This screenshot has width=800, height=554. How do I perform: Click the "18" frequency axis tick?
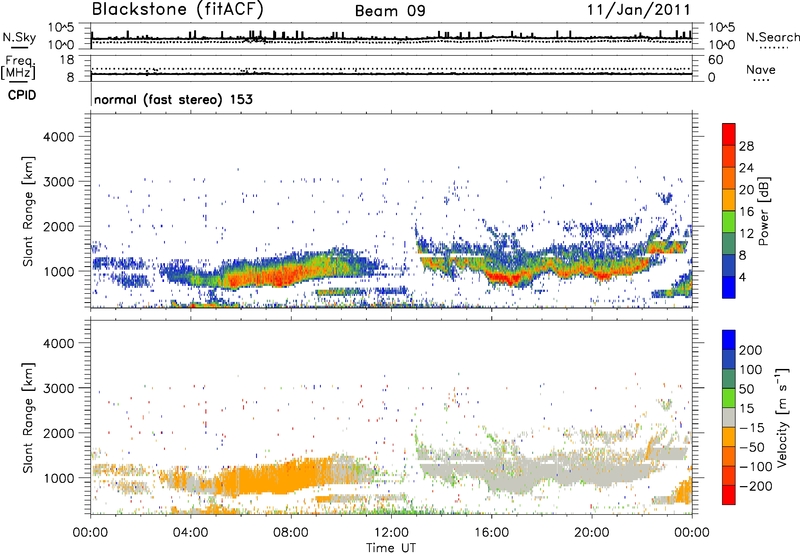[x=67, y=60]
